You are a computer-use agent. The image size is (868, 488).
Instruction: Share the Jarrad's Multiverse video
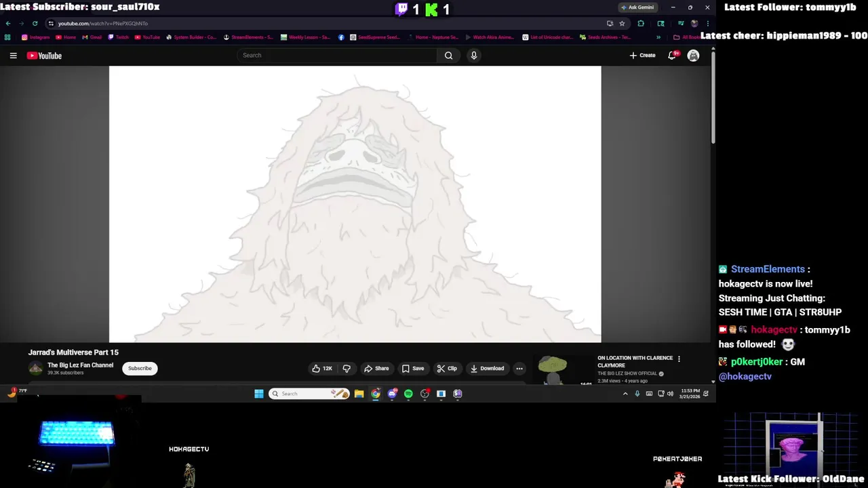pyautogui.click(x=376, y=369)
